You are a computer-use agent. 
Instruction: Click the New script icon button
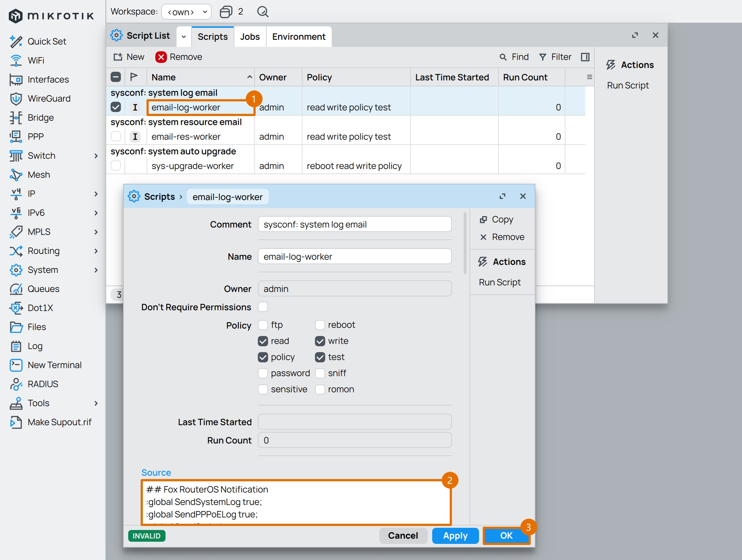[118, 57]
